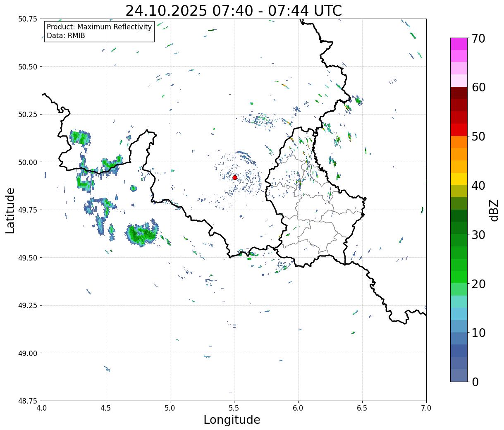Click the 'Latitude' axis label
The width and height of the screenshot is (504, 430).
point(10,210)
